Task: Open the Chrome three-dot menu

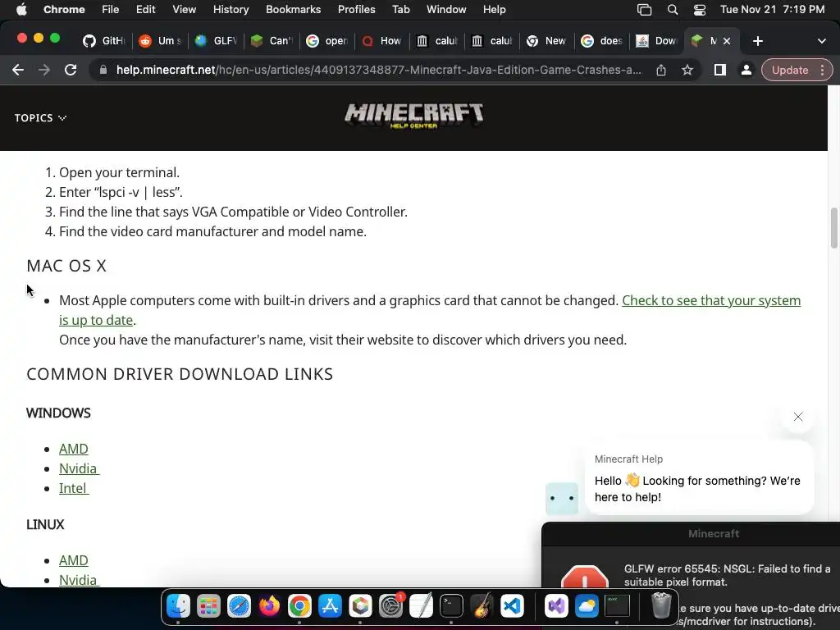Action: point(822,70)
